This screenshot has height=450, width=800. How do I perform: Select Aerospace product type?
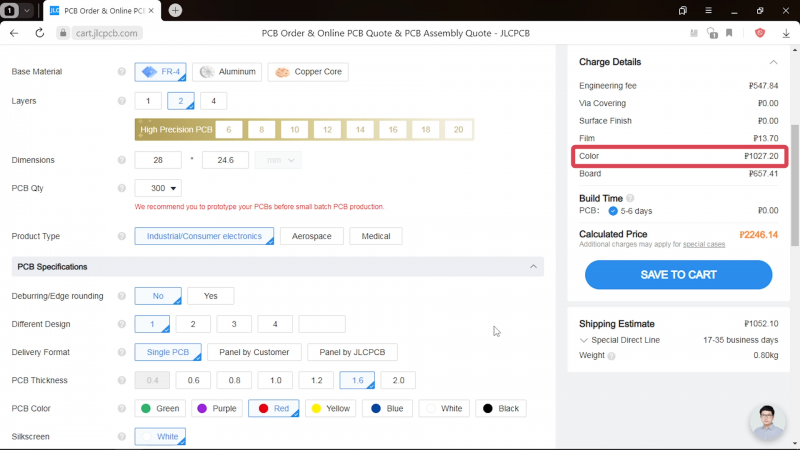click(x=312, y=236)
